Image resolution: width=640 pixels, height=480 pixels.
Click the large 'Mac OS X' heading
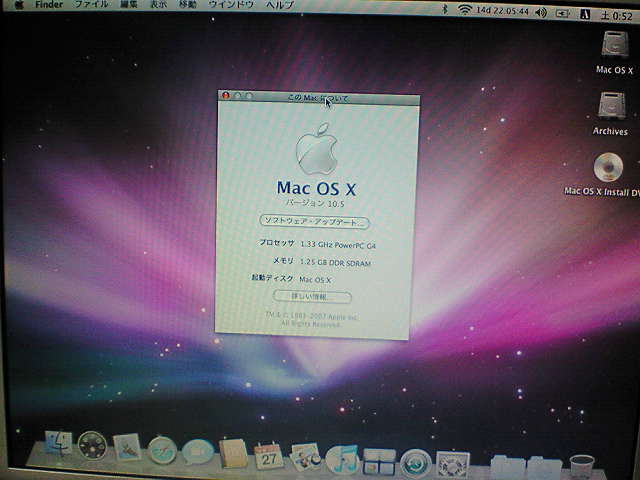pos(316,188)
